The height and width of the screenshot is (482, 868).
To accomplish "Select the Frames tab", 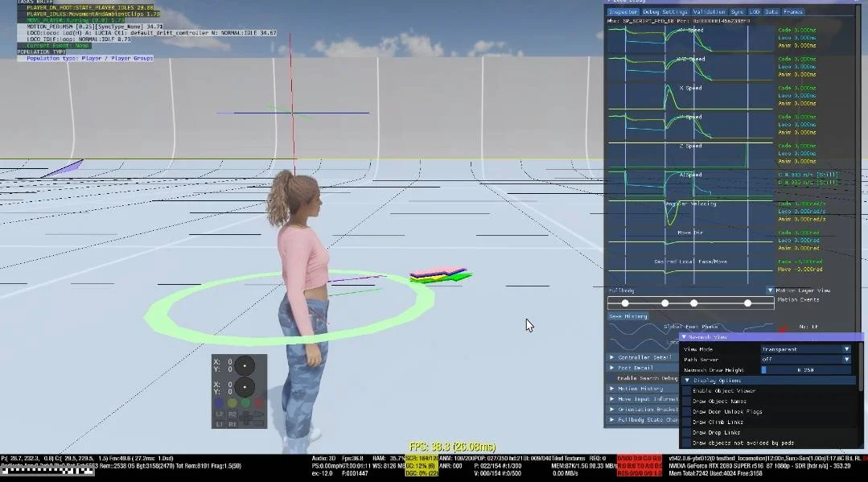I will click(792, 11).
